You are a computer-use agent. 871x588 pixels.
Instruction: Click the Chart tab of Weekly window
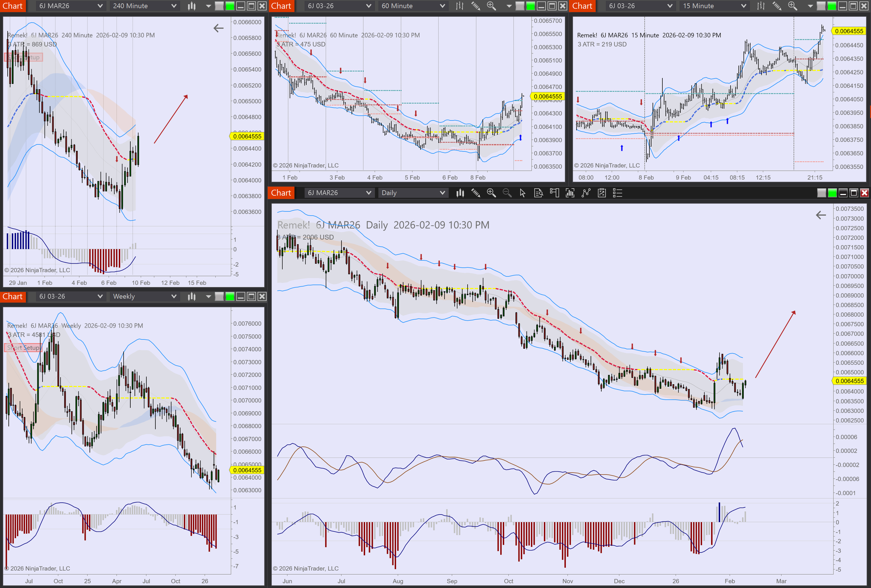pyautogui.click(x=13, y=296)
